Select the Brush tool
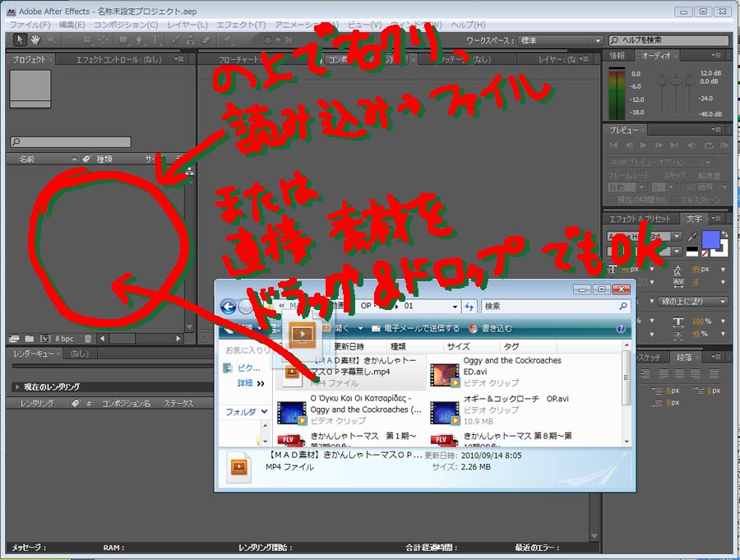 175,40
